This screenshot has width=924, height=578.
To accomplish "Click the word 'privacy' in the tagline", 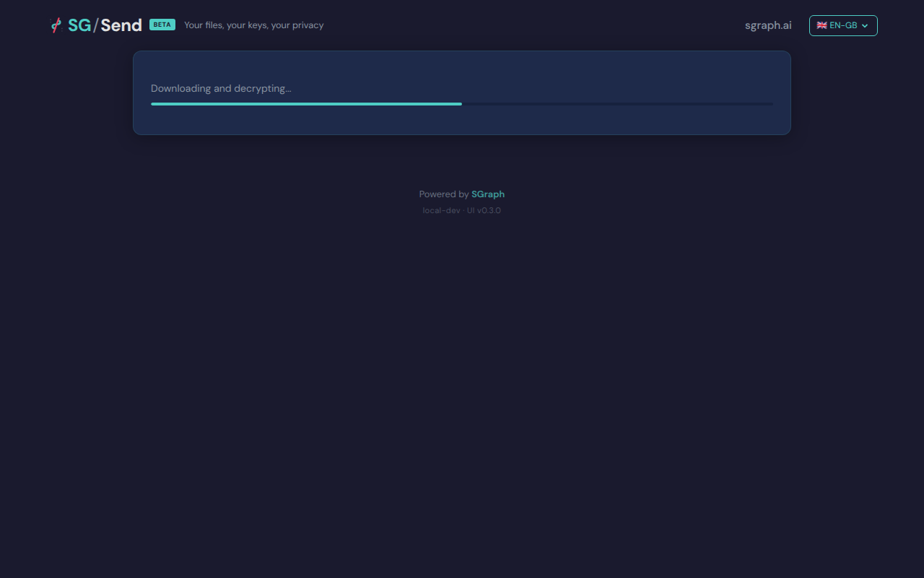I will tap(308, 25).
